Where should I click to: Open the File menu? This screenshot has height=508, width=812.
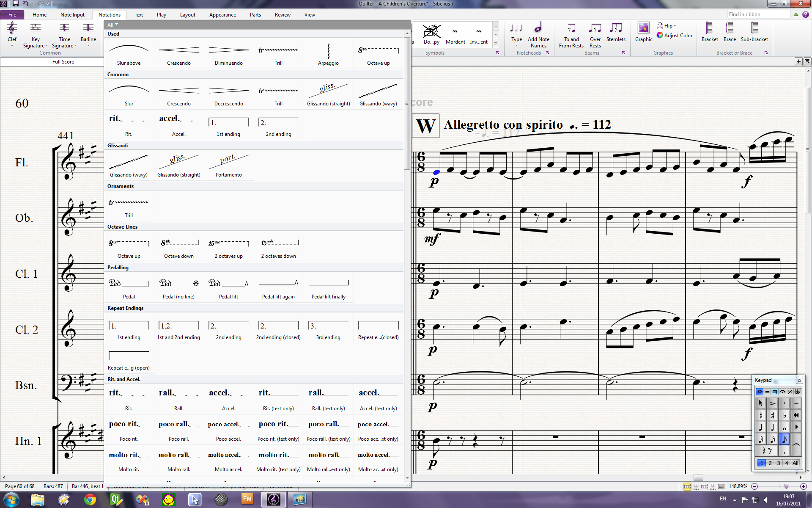(12, 14)
